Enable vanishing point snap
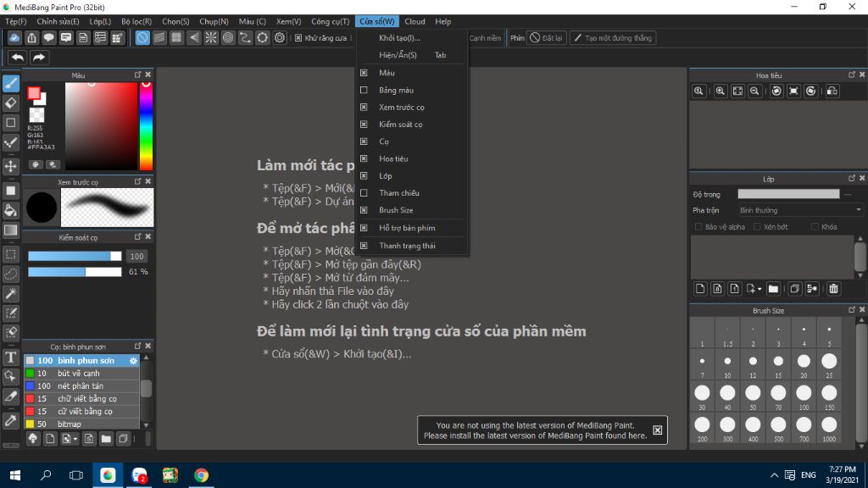Viewport: 868px width, 488px height. (x=194, y=37)
